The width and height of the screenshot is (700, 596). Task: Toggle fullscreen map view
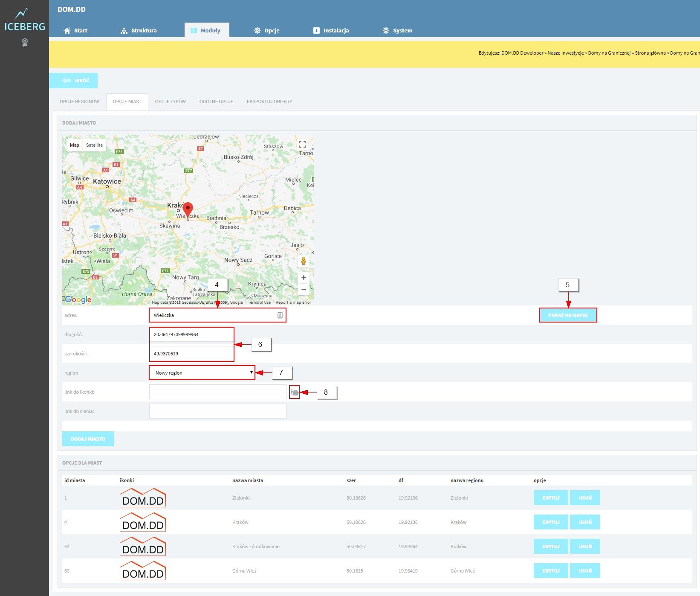pyautogui.click(x=303, y=144)
